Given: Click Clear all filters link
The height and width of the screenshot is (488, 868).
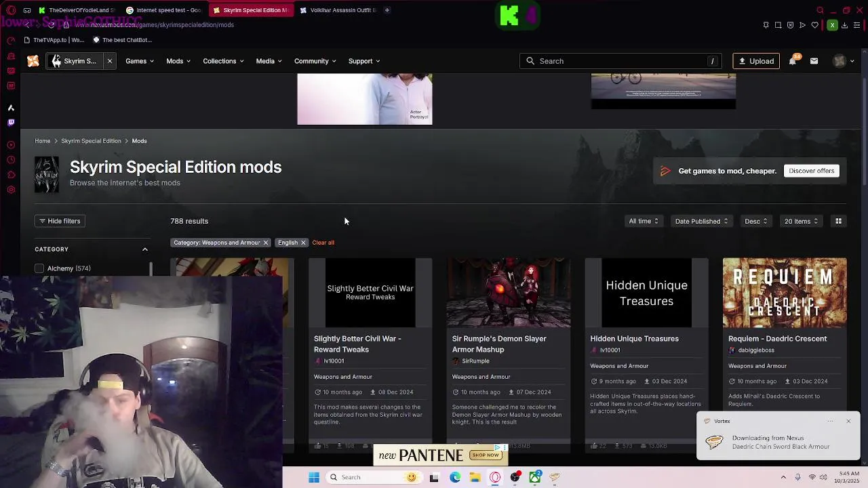Looking at the screenshot, I should 323,243.
